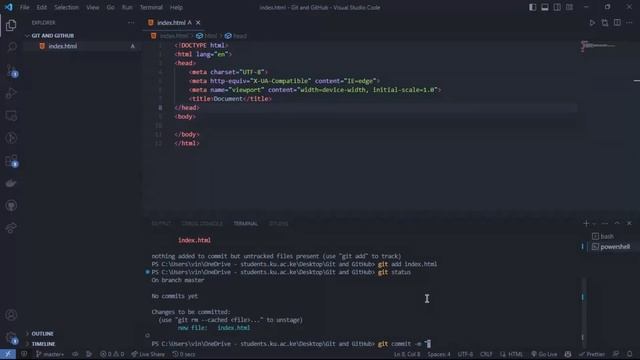
Task: Toggle the primary side bar
Action: 532,7
